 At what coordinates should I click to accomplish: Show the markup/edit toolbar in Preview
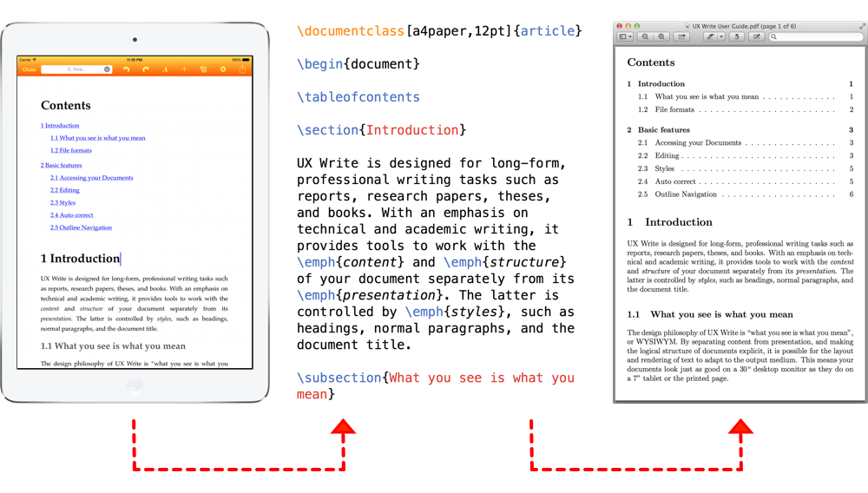(x=756, y=36)
